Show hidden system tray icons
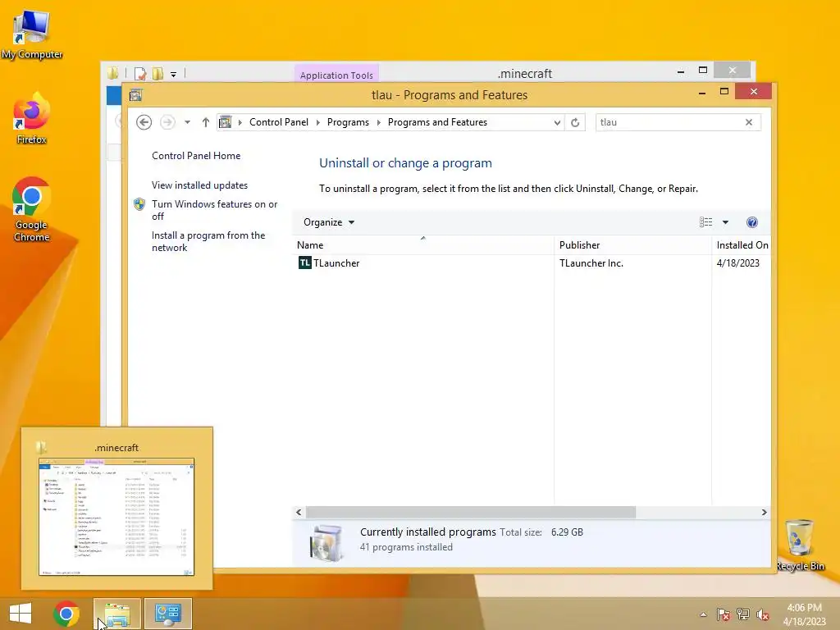 (703, 614)
